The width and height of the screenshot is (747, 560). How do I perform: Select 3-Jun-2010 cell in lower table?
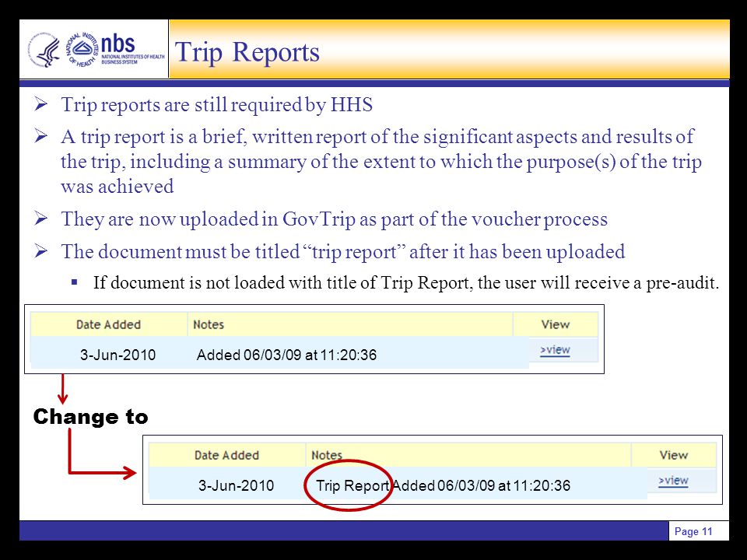[236, 485]
